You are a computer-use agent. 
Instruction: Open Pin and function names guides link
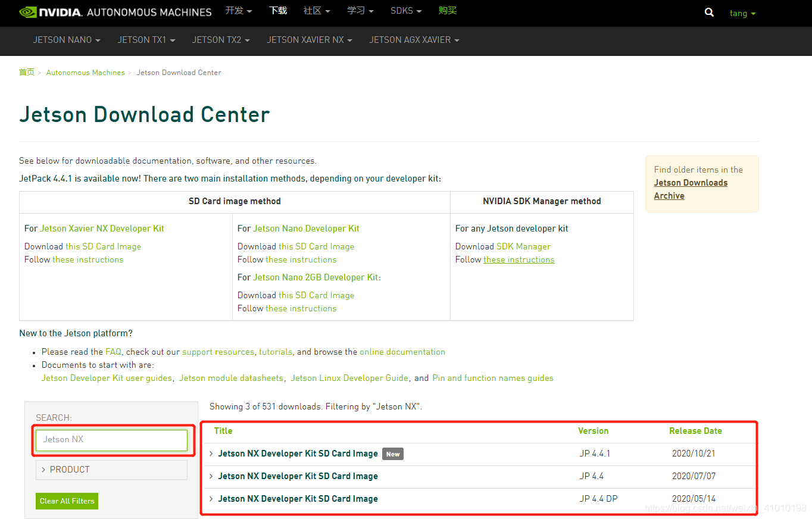pyautogui.click(x=493, y=378)
